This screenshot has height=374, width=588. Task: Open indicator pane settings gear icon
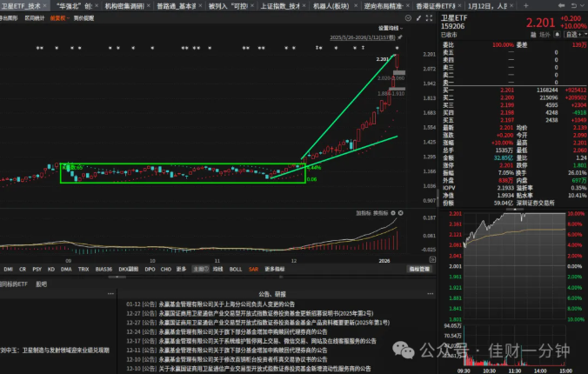click(x=393, y=213)
